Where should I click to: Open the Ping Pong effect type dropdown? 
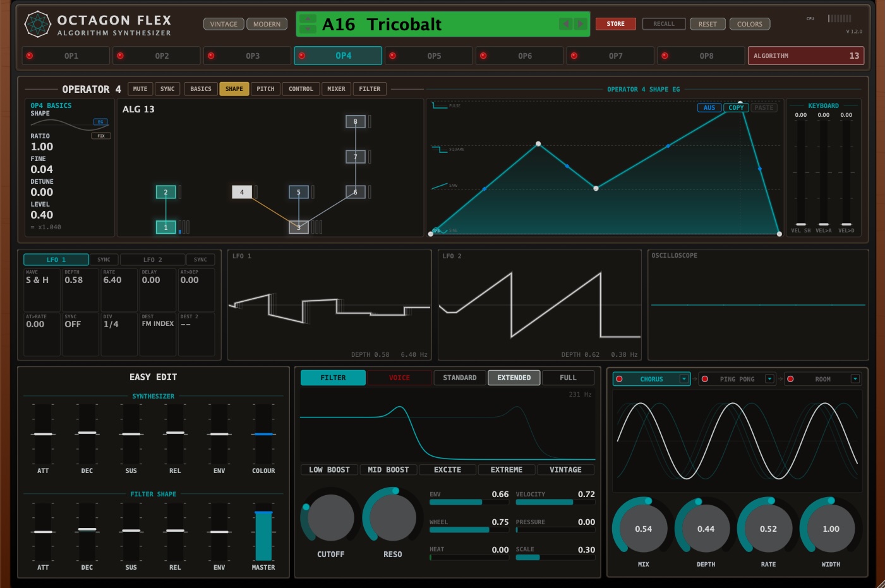(x=769, y=379)
